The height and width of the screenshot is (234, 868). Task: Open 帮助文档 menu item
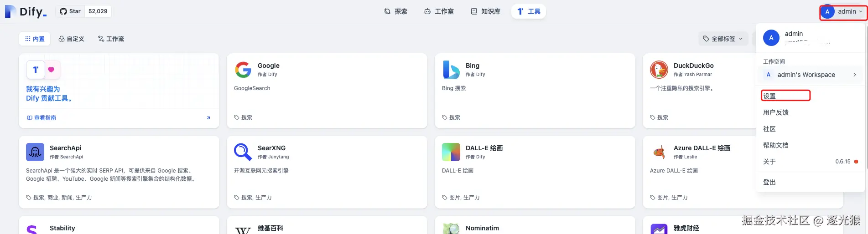click(775, 145)
